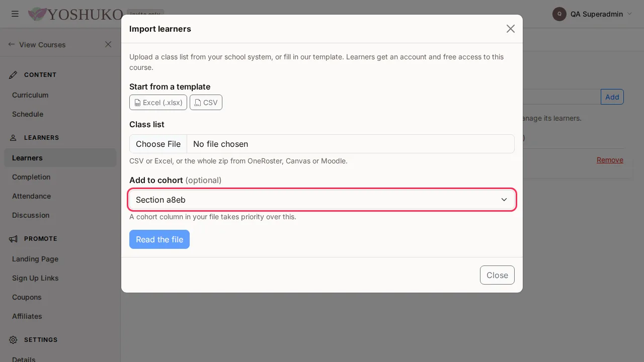Open Curriculum in sidebar
The image size is (644, 362).
point(30,95)
